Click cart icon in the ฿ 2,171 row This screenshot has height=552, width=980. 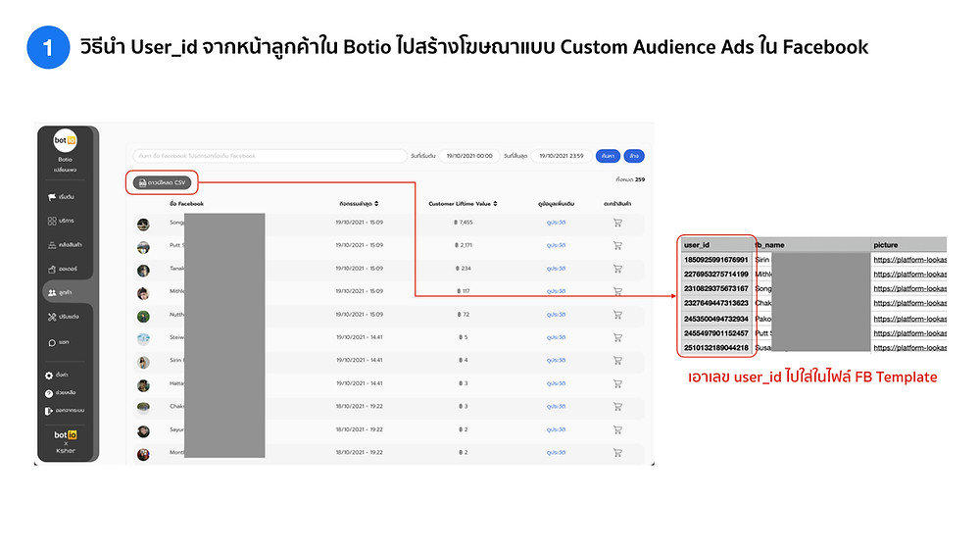coord(617,246)
